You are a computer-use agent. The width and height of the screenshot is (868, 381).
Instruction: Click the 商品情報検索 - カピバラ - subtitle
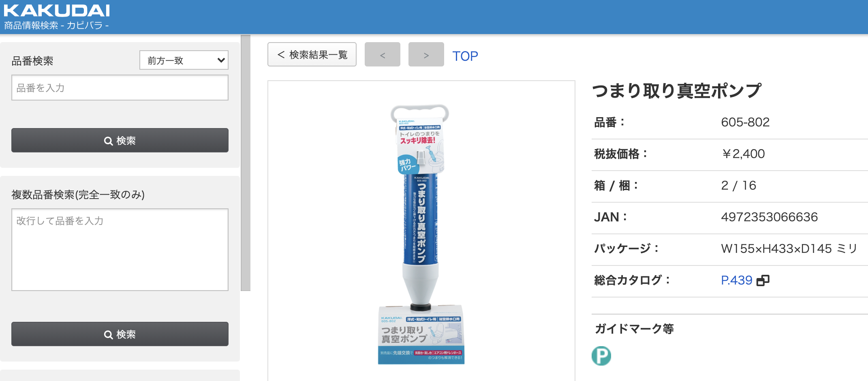pyautogui.click(x=56, y=26)
